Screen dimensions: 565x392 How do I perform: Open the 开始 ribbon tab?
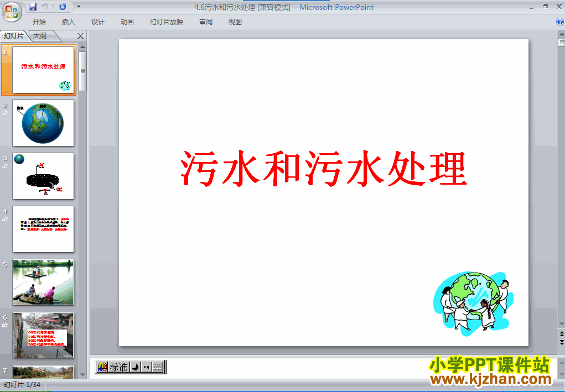[x=39, y=22]
